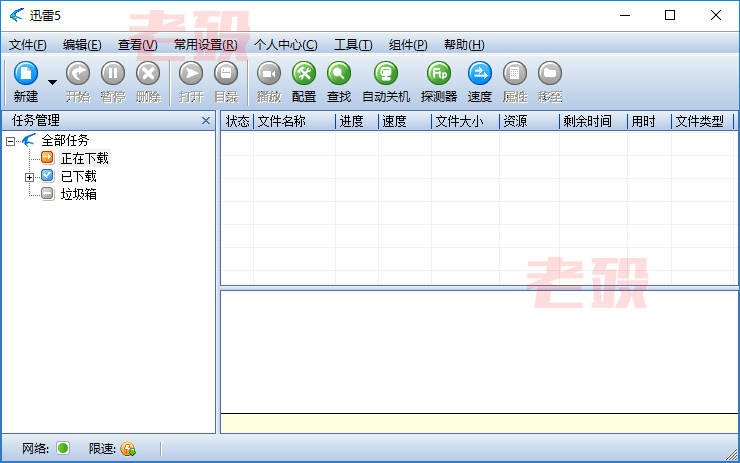Close the 任务管理 panel
The height and width of the screenshot is (463, 740).
point(206,120)
